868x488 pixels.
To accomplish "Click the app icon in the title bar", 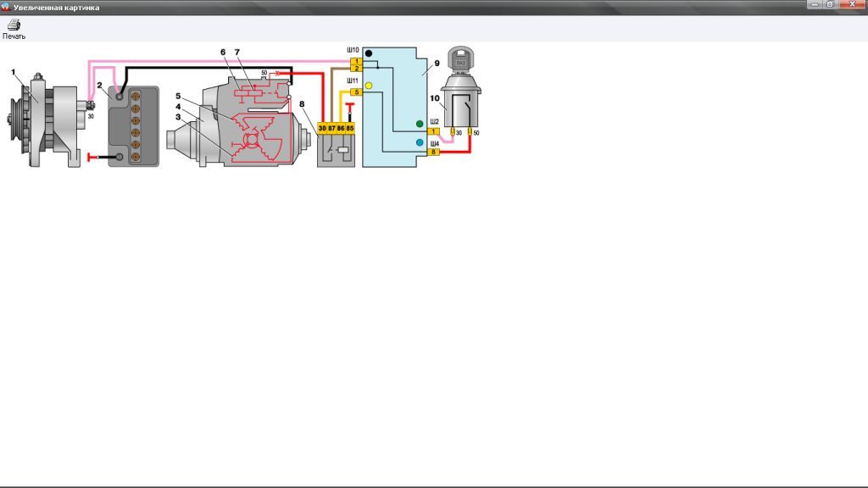I will [x=6, y=7].
